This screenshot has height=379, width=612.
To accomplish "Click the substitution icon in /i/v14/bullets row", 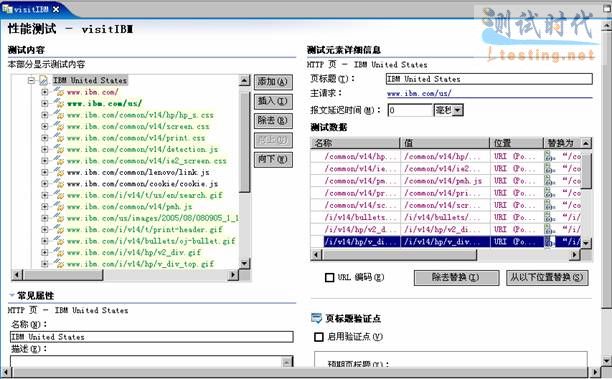I will 550,217.
